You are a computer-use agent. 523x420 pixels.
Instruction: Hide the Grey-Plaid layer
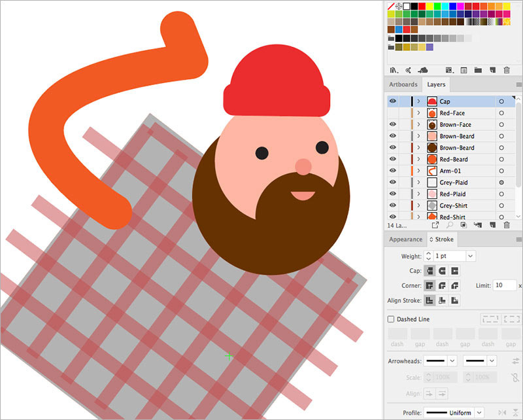click(x=393, y=182)
